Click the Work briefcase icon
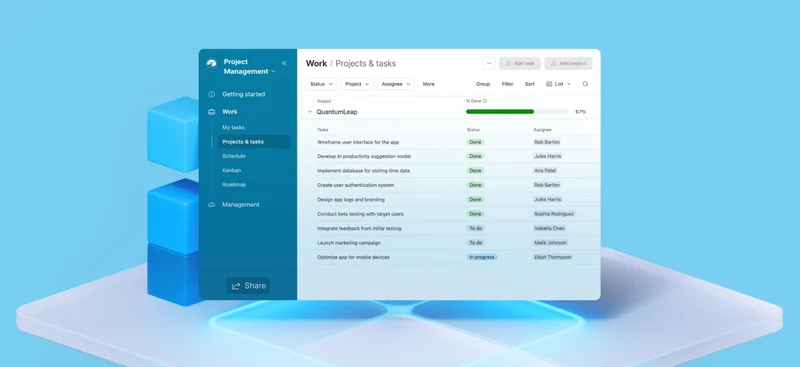 point(211,112)
